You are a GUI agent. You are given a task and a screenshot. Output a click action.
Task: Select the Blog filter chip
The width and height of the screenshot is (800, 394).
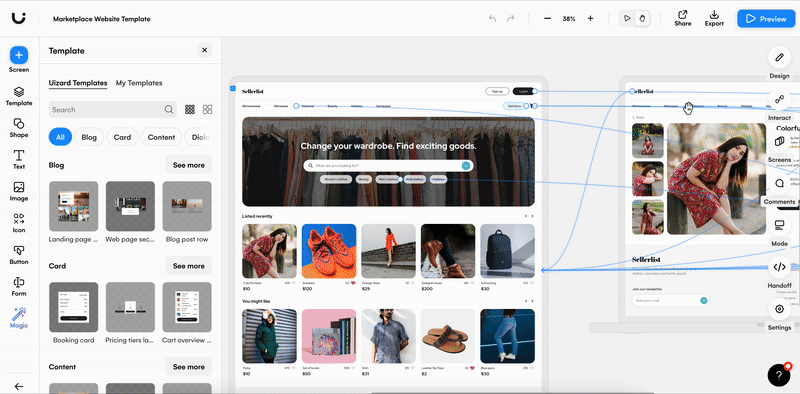click(x=89, y=137)
